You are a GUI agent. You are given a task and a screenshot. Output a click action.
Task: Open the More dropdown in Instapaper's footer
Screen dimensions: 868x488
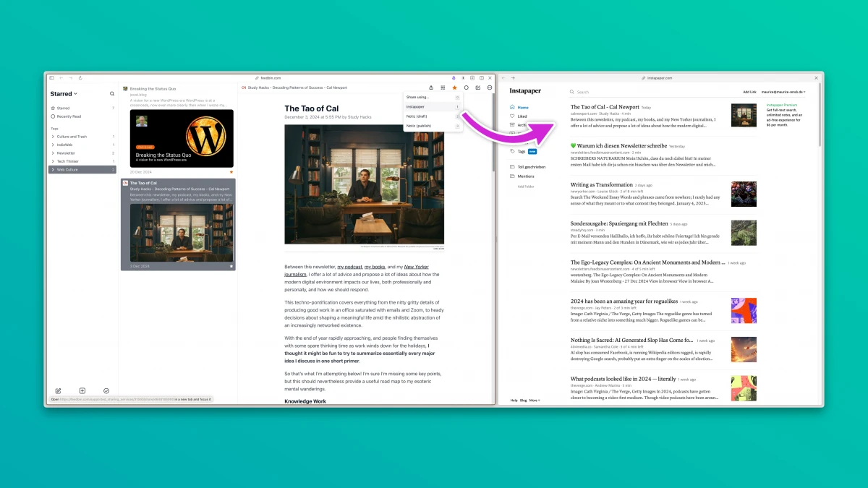535,400
